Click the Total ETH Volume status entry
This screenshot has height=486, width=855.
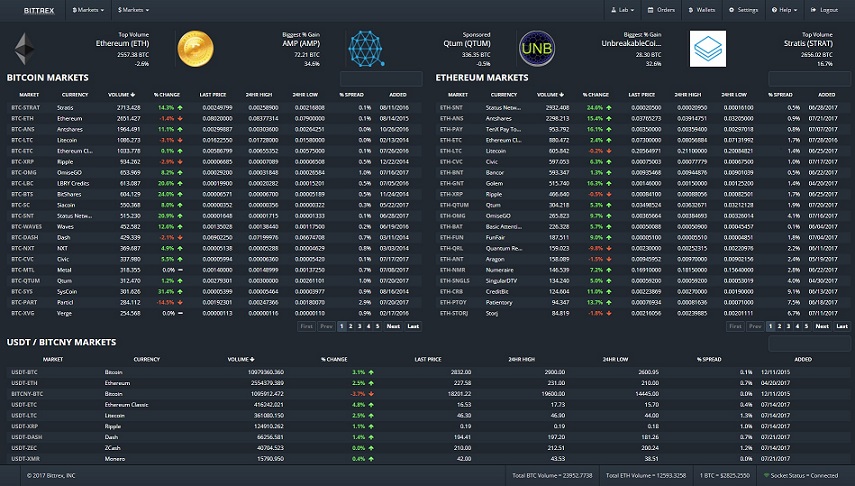[646, 476]
